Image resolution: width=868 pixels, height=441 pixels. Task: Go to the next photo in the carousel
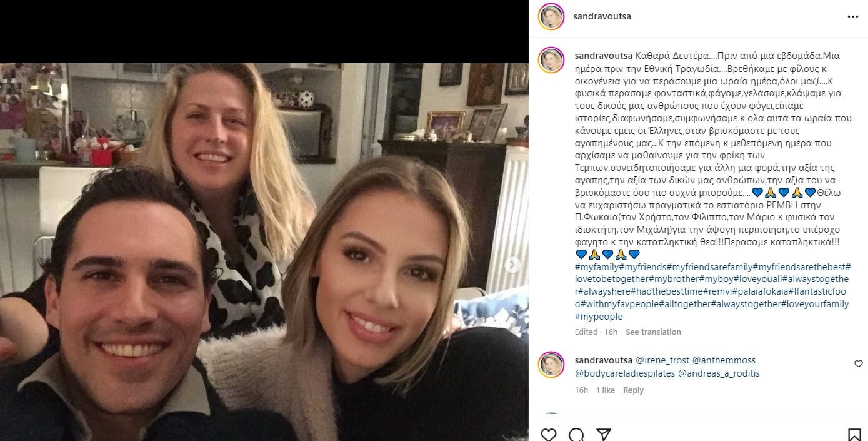point(512,265)
